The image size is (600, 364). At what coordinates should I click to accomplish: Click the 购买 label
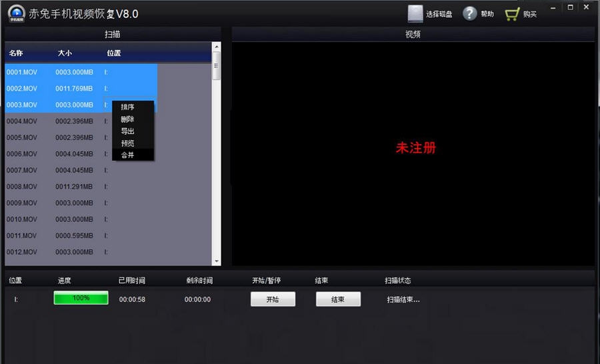coord(530,14)
